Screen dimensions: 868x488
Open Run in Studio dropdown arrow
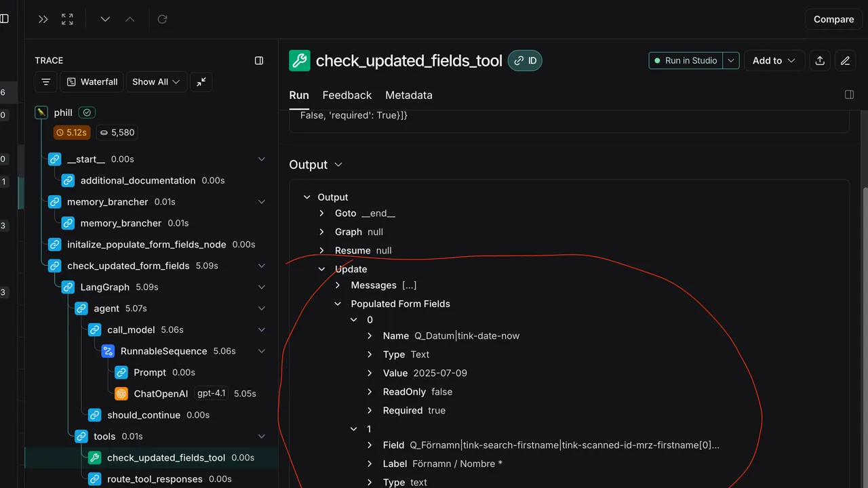[731, 60]
